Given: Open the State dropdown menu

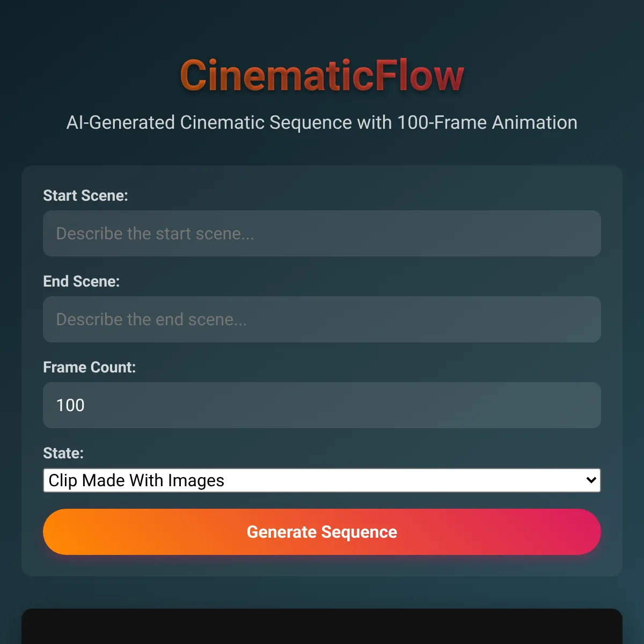Looking at the screenshot, I should click(322, 480).
